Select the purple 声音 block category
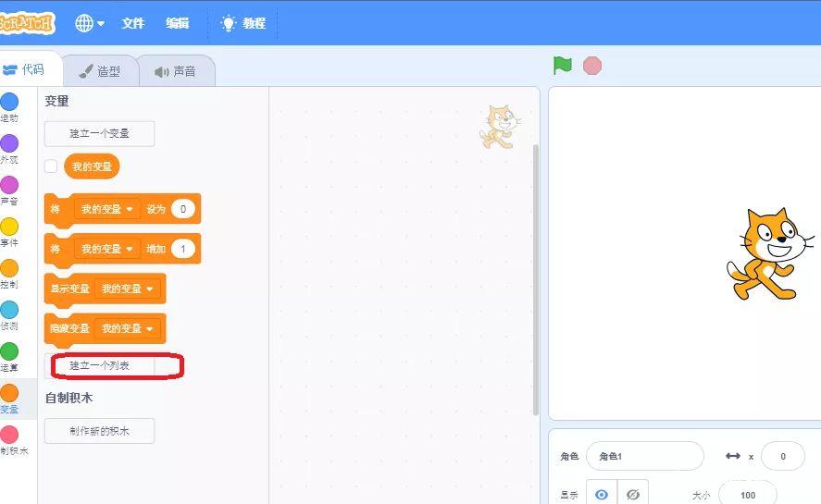Viewport: 821px width, 504px height. pos(9,191)
